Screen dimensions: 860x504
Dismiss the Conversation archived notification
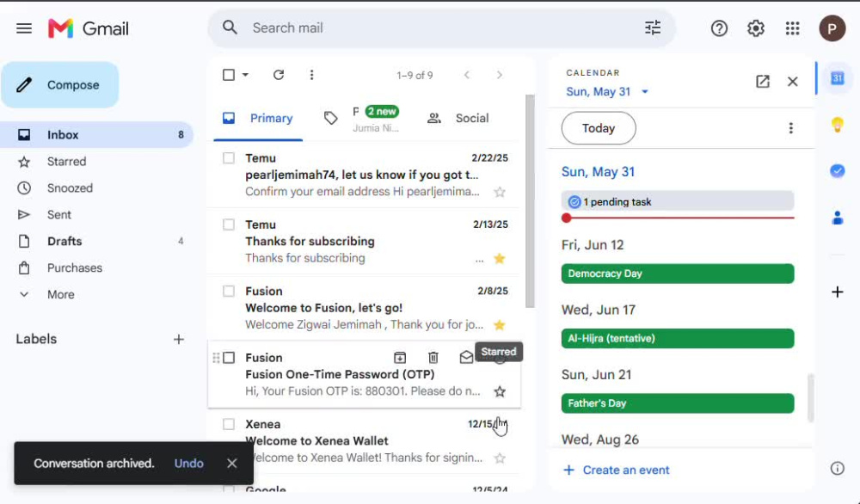pyautogui.click(x=232, y=464)
